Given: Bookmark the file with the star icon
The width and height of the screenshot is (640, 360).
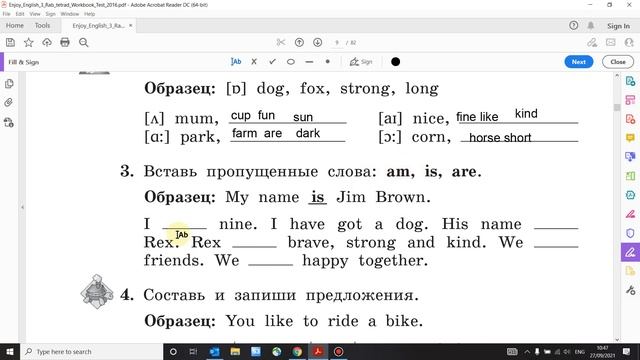Looking at the screenshot, I should point(29,42).
